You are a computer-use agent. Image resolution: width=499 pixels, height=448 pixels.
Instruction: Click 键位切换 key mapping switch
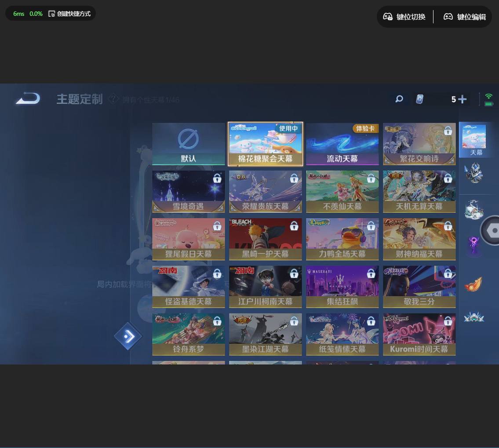tap(404, 17)
